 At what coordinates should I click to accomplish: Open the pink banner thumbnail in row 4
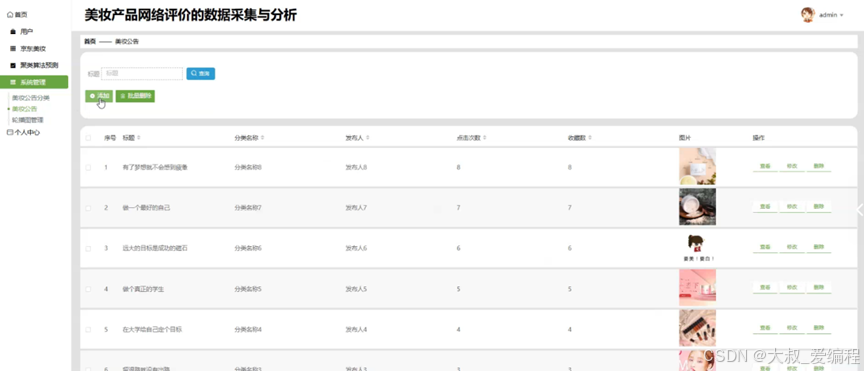(x=697, y=288)
